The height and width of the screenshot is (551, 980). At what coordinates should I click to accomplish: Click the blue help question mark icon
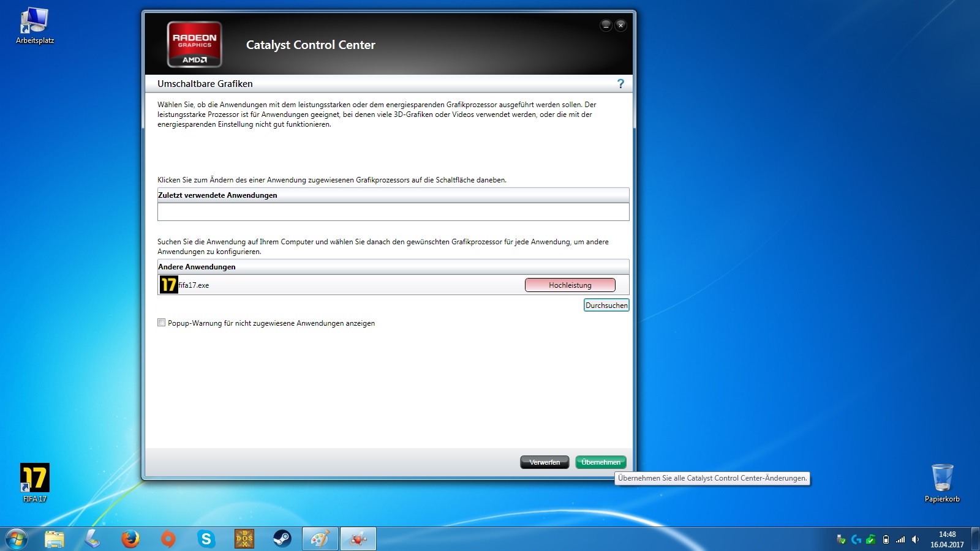tap(620, 84)
